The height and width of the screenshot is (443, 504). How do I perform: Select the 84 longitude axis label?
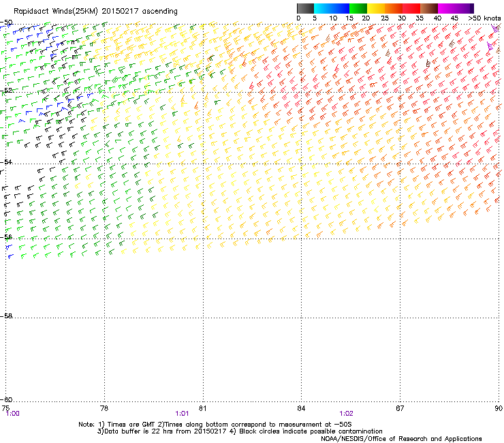click(x=301, y=408)
